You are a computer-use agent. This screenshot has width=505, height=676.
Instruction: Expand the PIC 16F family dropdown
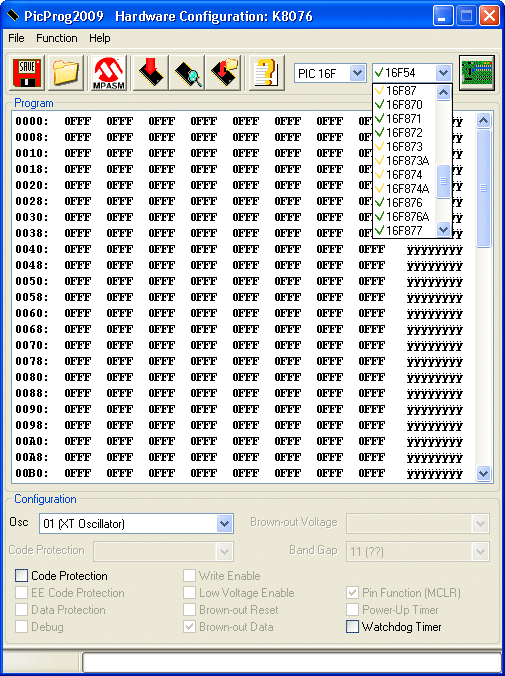357,73
